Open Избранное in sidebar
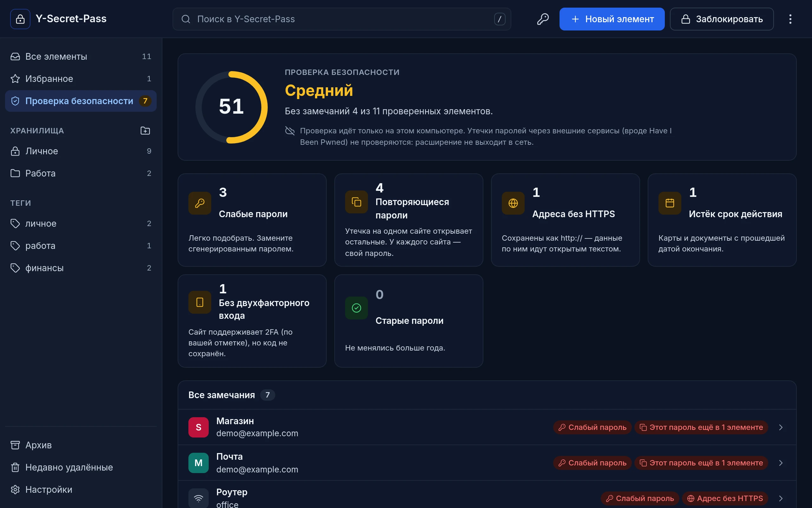The height and width of the screenshot is (508, 812). click(x=81, y=79)
